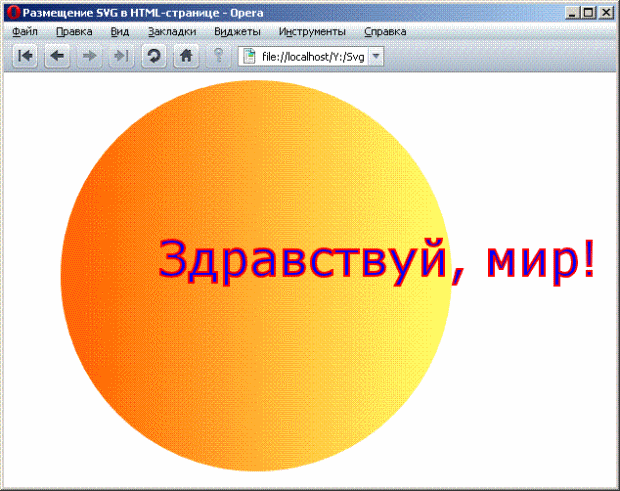Viewport: 620px width, 491px height.
Task: Go to the Home page
Action: click(186, 56)
